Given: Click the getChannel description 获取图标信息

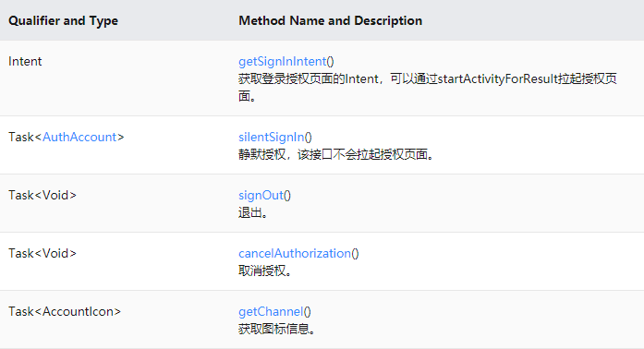Looking at the screenshot, I should coord(277,330).
